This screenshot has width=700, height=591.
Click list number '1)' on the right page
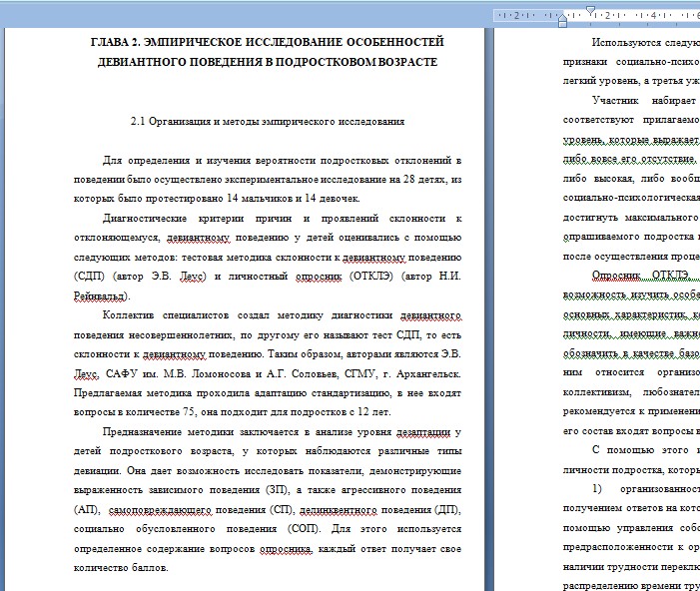coord(597,489)
